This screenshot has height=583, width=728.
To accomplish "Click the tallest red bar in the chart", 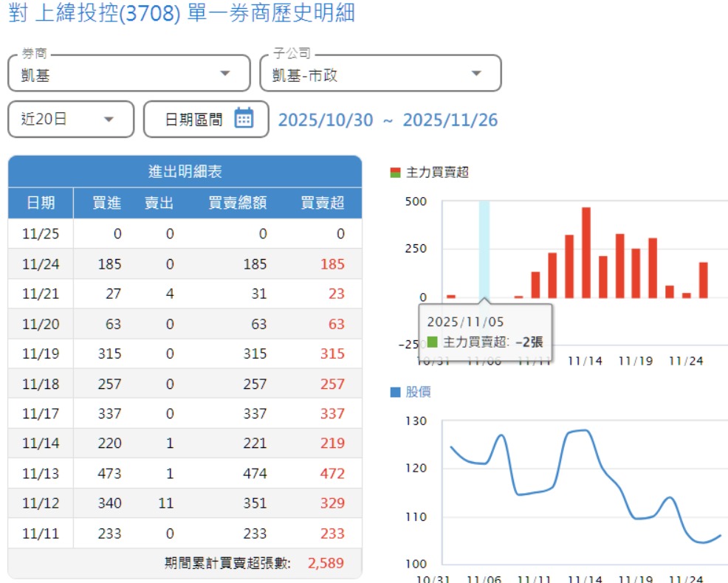I will (586, 252).
